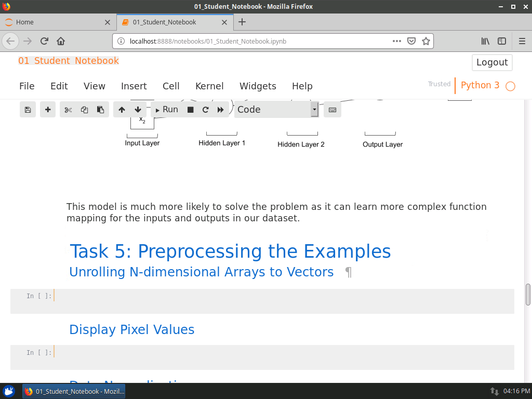Screen dimensions: 532x399
Task: Interrupt the kernel with the stop icon
Action: (190, 110)
